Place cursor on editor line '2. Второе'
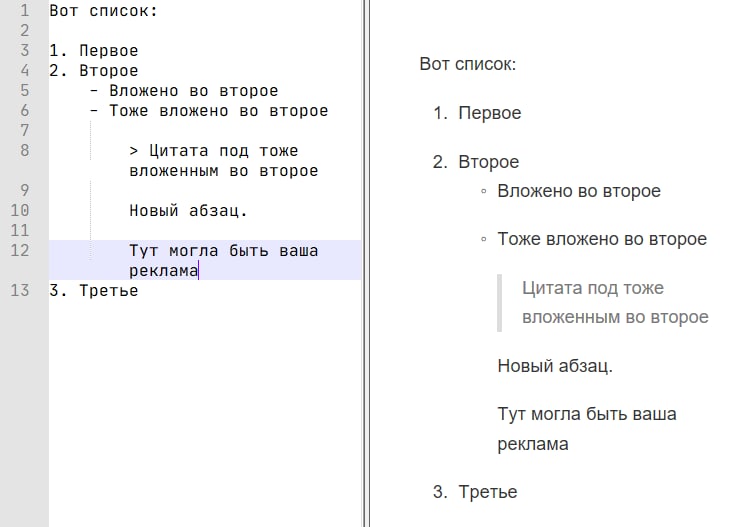The height and width of the screenshot is (527, 754). click(x=94, y=71)
